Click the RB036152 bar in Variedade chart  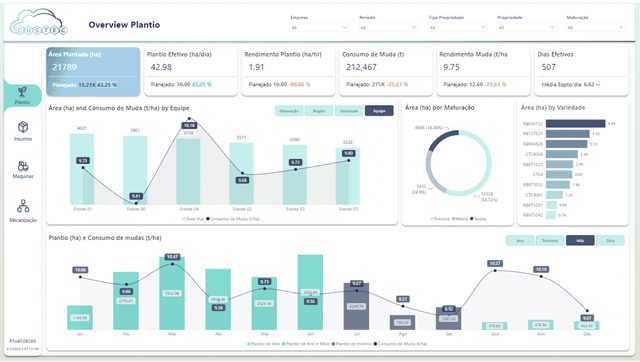[x=576, y=124]
